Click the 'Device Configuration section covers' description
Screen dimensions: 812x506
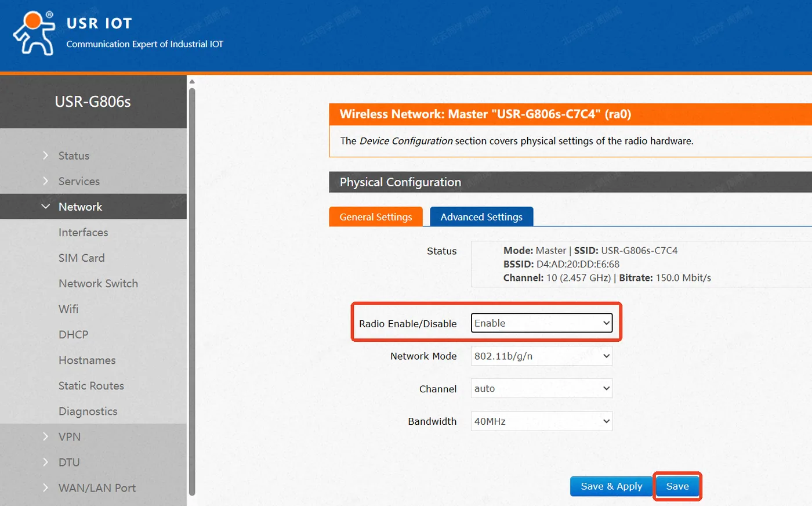click(x=517, y=141)
